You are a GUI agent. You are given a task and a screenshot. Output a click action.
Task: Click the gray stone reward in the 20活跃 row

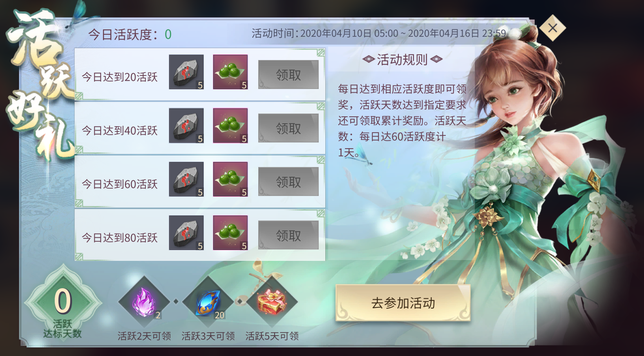[186, 72]
